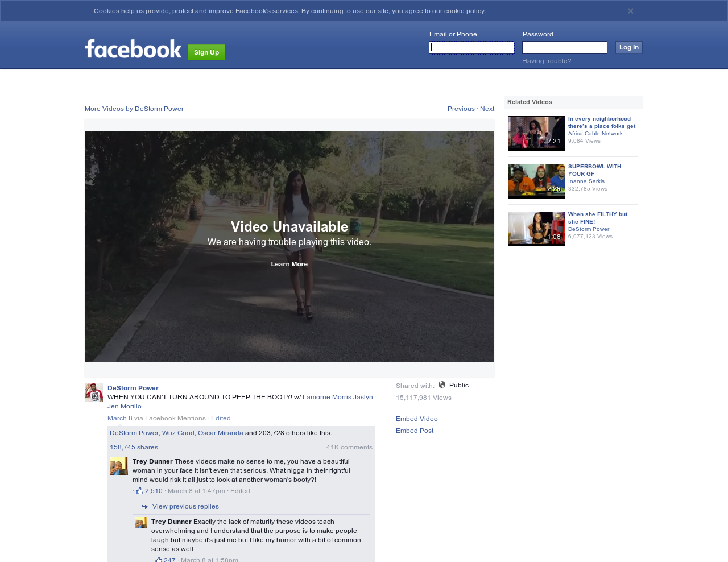The image size is (728, 562).
Task: Visit DeStorm Power under the FILTHY video
Action: [x=589, y=229]
